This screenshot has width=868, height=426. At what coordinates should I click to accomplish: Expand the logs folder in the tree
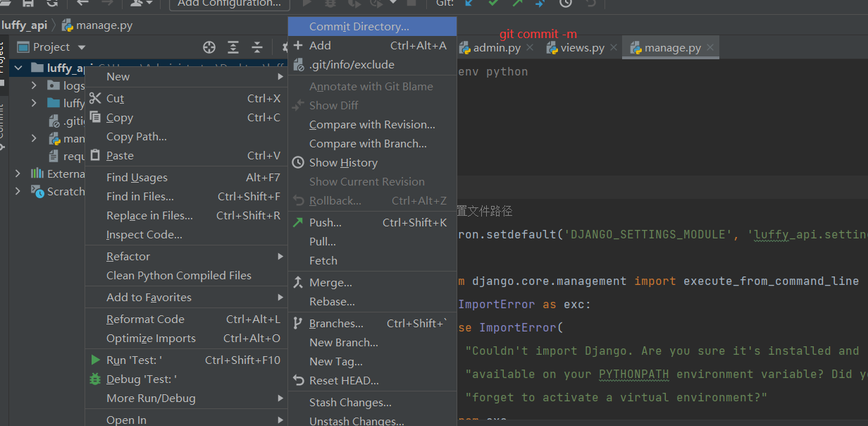click(34, 85)
